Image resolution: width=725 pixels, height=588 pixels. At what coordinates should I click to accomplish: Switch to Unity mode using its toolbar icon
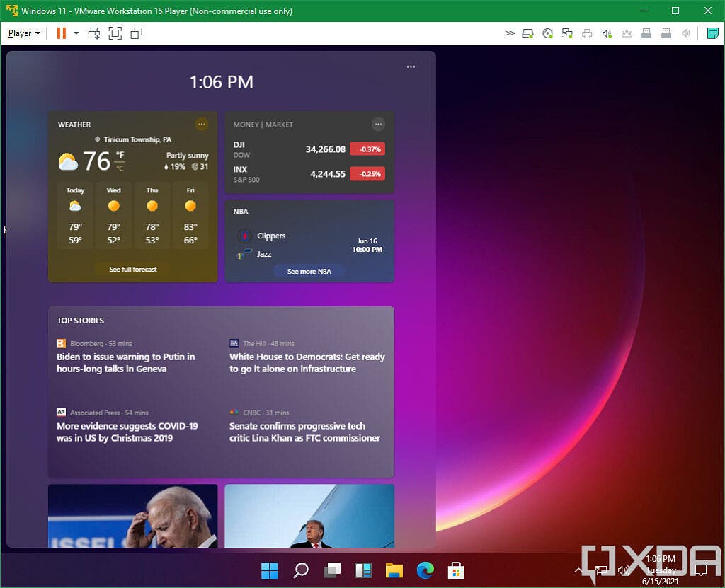(x=135, y=33)
